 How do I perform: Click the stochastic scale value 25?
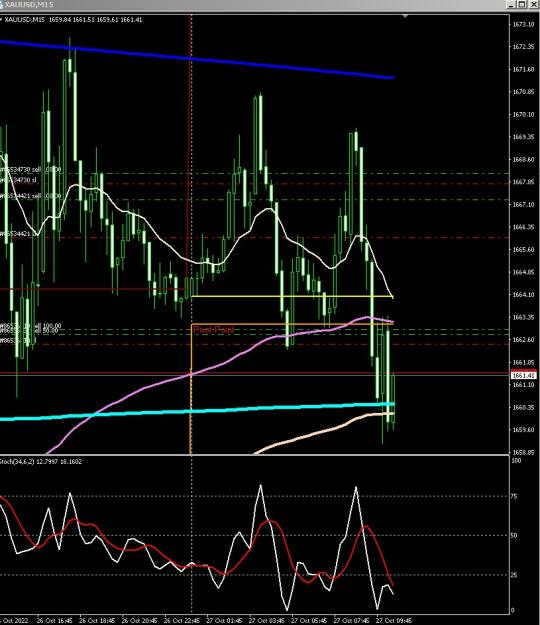point(514,575)
